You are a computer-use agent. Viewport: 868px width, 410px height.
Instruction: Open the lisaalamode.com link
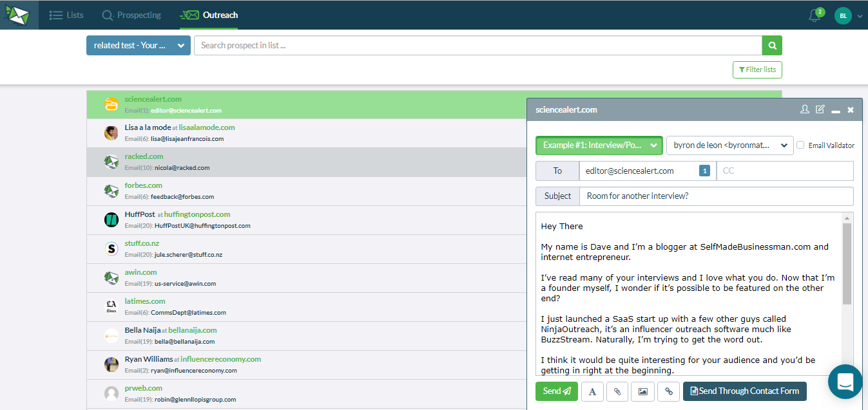pyautogui.click(x=207, y=127)
